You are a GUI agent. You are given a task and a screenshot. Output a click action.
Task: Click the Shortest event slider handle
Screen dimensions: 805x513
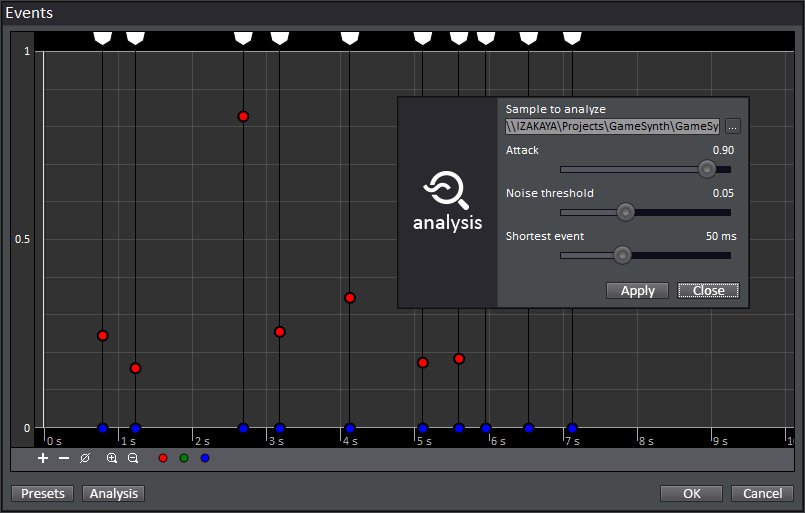tap(622, 255)
